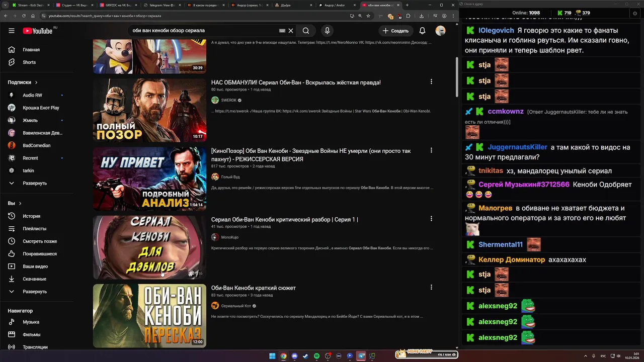Image resolution: width=644 pixels, height=362 pixels.
Task: Open the account avatar menu
Action: point(440,31)
